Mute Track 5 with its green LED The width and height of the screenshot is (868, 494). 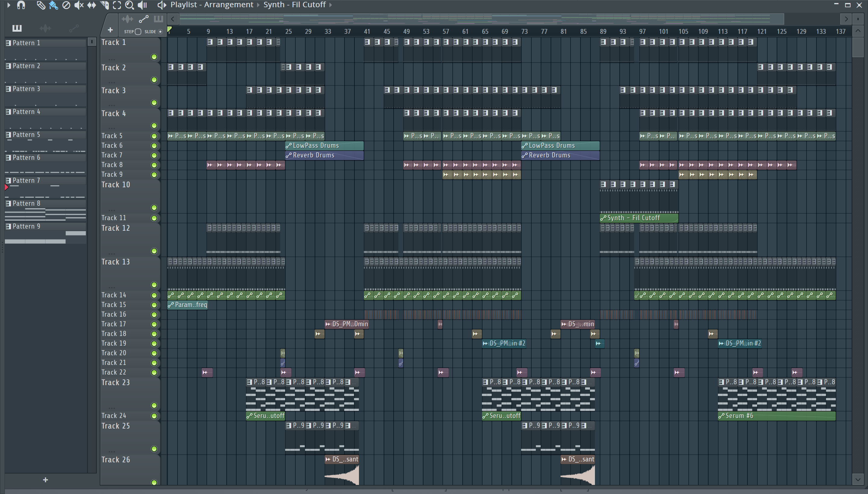(154, 136)
